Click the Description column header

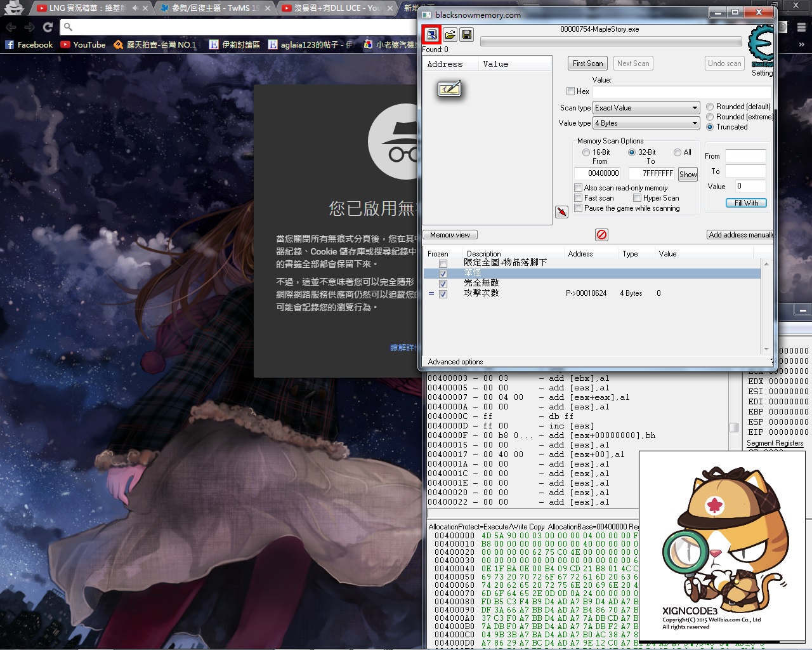(483, 254)
